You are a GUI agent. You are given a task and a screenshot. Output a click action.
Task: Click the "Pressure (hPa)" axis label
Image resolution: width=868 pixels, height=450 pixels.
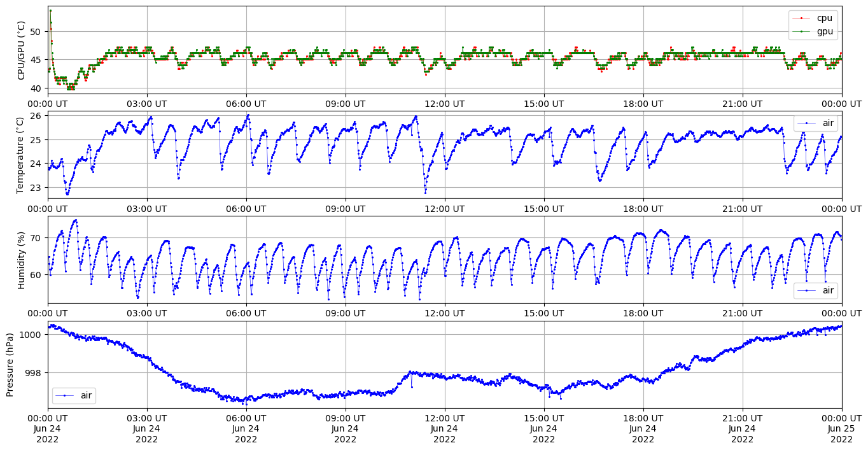coord(10,364)
